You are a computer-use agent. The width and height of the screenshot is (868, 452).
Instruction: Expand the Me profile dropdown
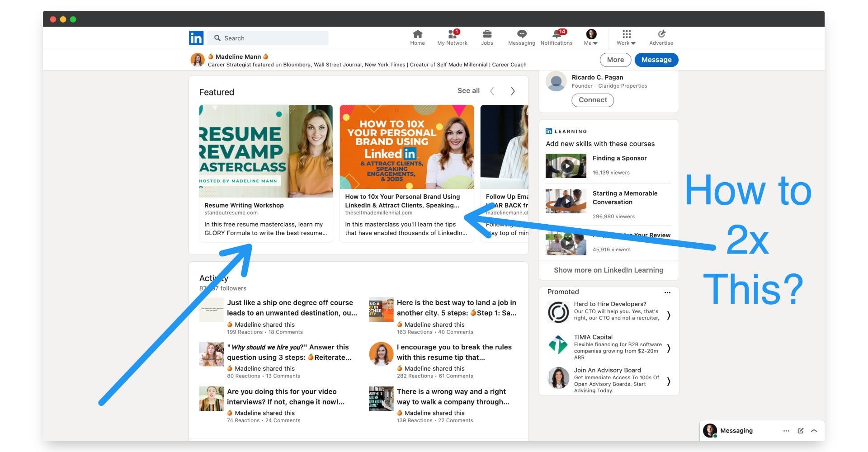591,38
